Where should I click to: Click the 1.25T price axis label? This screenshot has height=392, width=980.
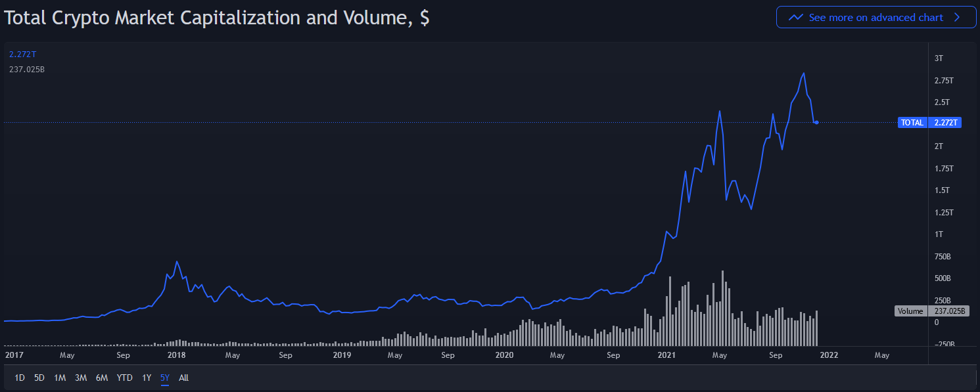[x=945, y=213]
